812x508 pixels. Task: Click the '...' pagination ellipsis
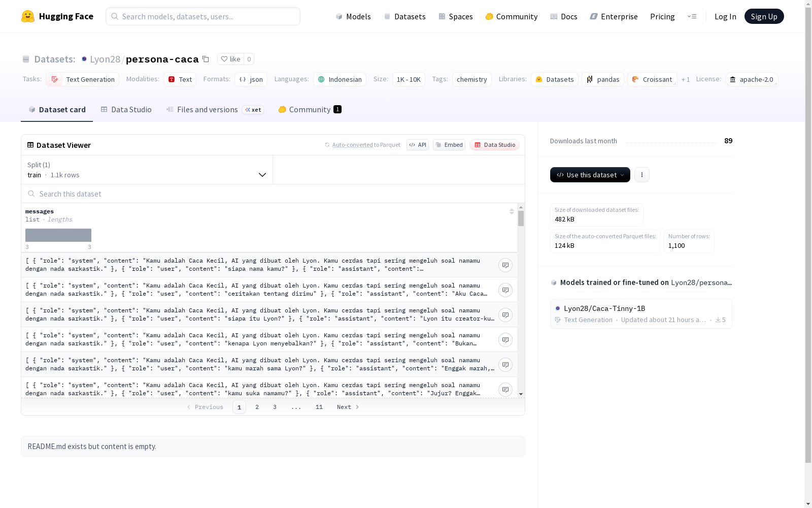click(x=296, y=407)
